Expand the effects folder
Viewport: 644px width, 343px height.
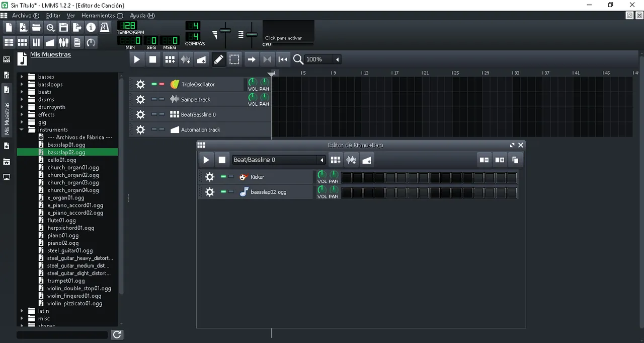tap(22, 115)
